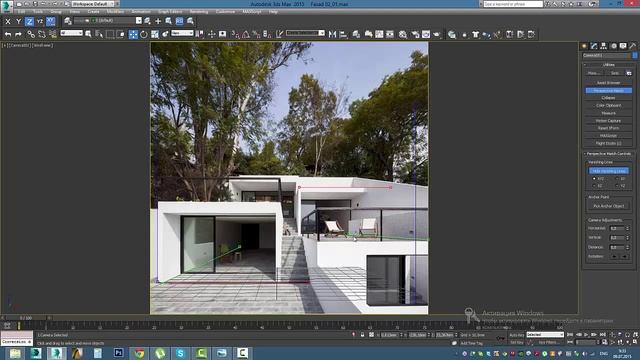Open the selection filter dropdown
This screenshot has height=360, width=640.
click(x=71, y=33)
